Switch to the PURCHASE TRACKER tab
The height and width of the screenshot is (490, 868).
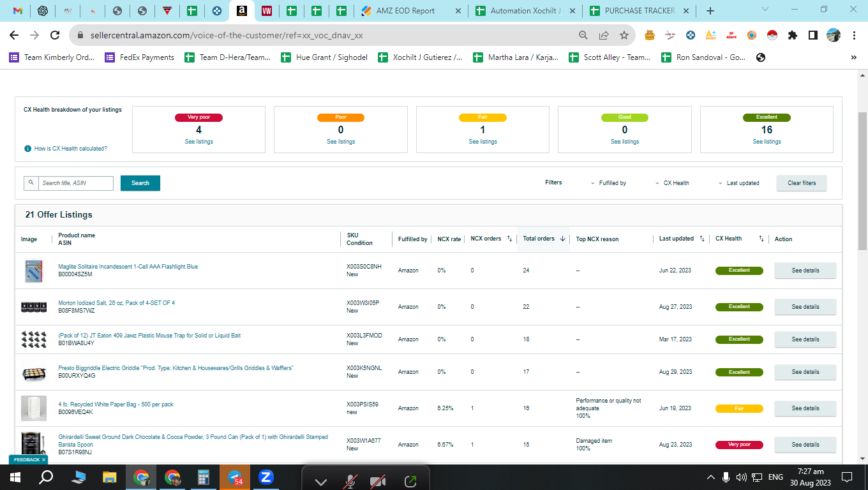click(640, 11)
